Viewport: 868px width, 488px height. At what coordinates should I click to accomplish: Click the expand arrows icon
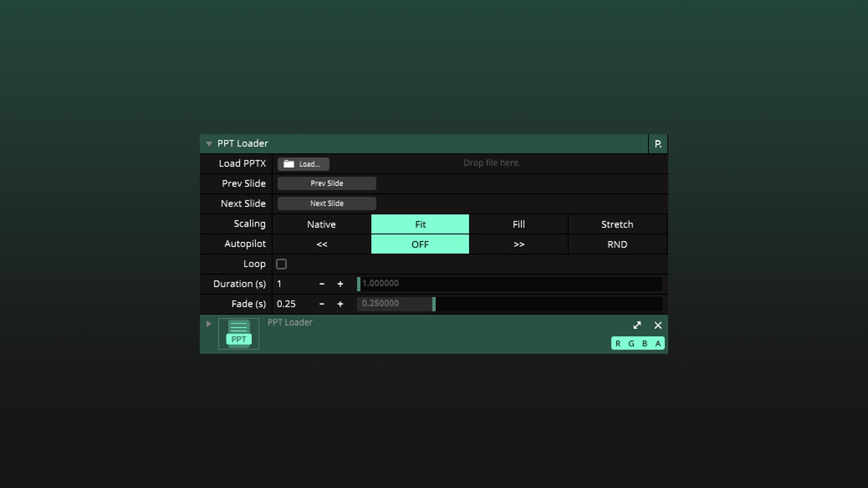(x=637, y=325)
